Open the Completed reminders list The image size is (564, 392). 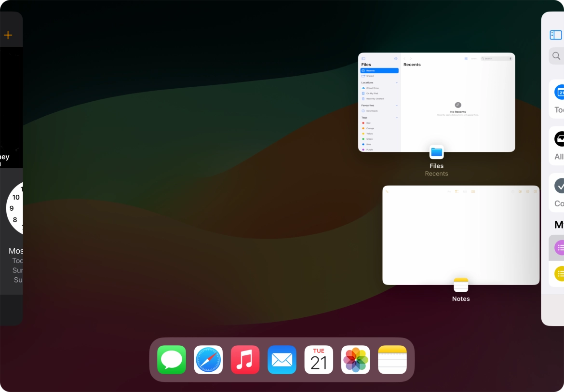click(x=558, y=192)
